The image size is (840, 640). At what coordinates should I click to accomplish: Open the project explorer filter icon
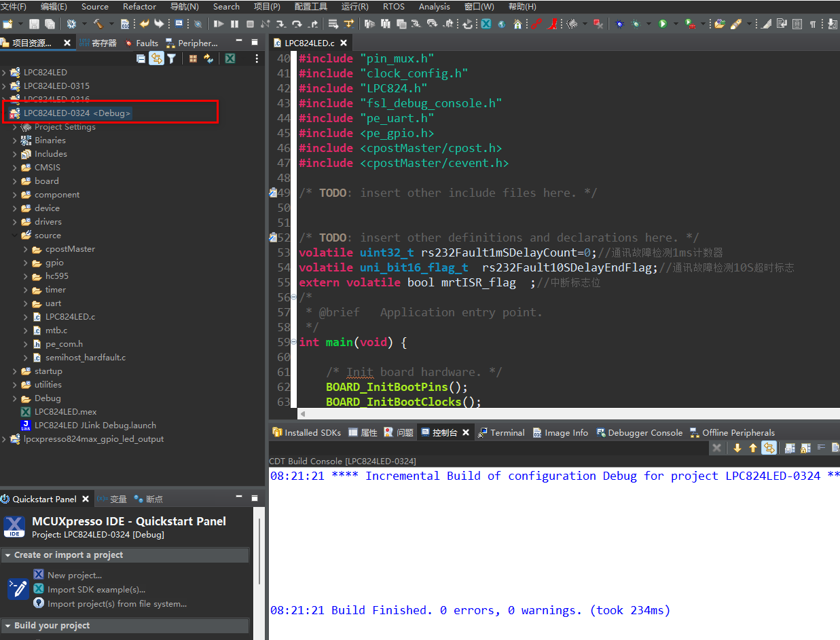click(172, 59)
